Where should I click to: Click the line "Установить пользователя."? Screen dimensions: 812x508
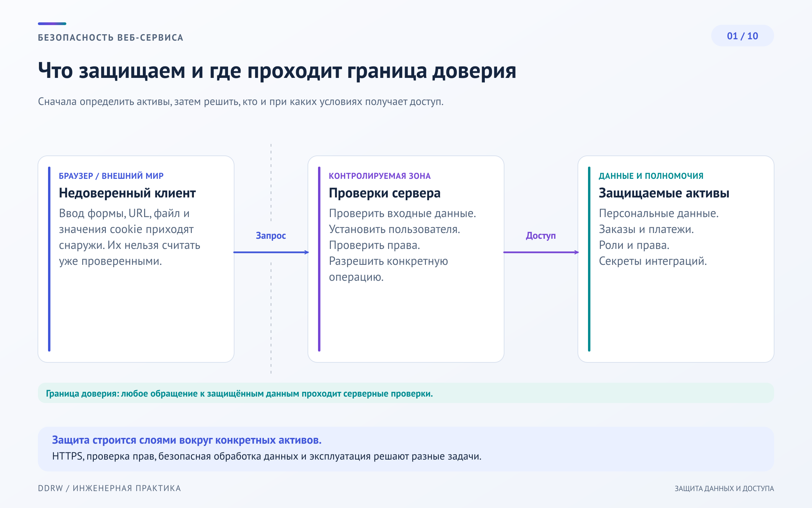394,229
